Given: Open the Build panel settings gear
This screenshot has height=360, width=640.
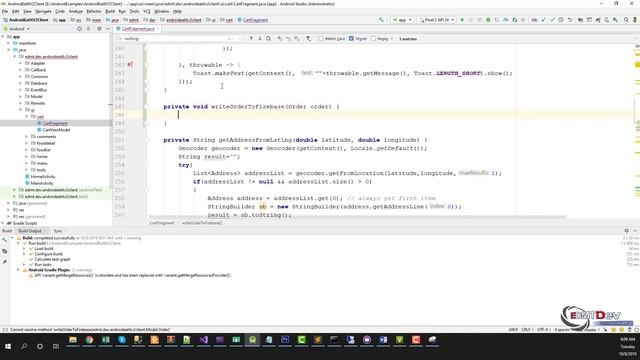Looking at the screenshot, I should 627,231.
